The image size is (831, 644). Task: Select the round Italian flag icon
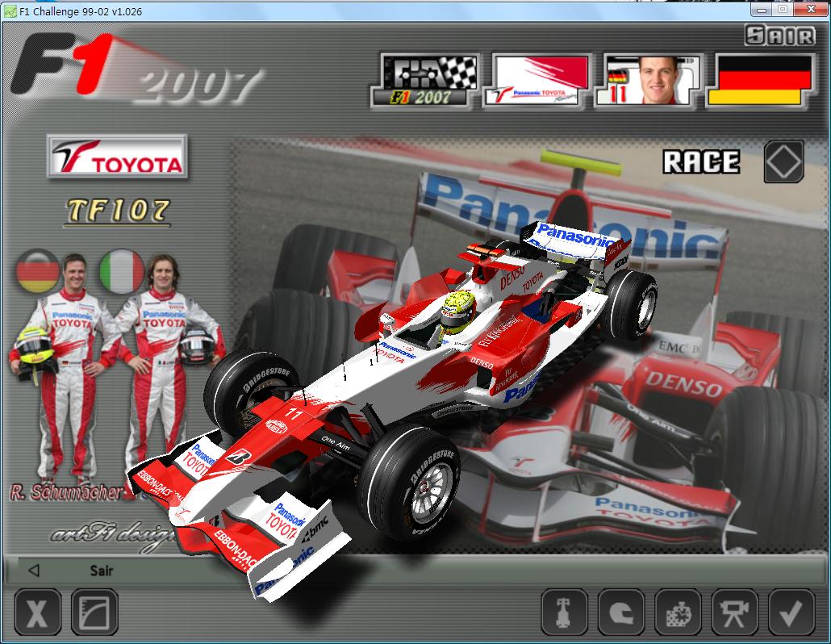point(122,271)
